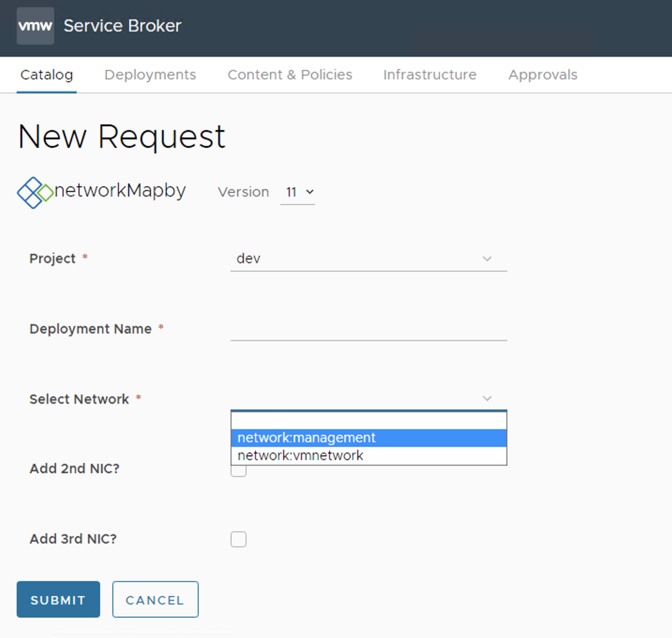The width and height of the screenshot is (672, 638).
Task: Stay on the Catalog tab
Action: click(47, 74)
